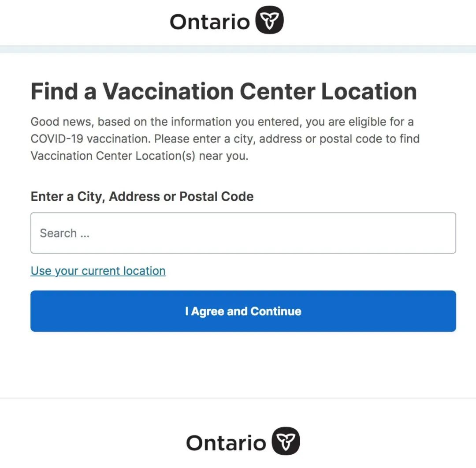The height and width of the screenshot is (468, 476).
Task: Click the light blue bar below the header
Action: (238, 49)
